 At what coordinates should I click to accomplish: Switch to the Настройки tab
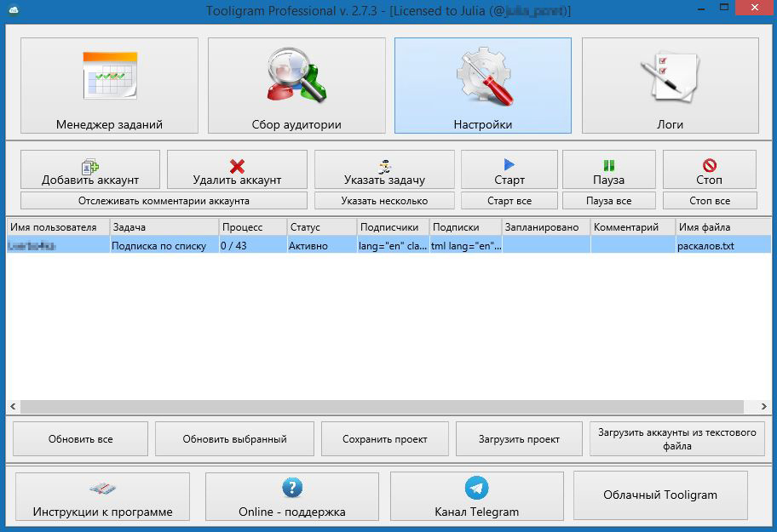click(483, 86)
